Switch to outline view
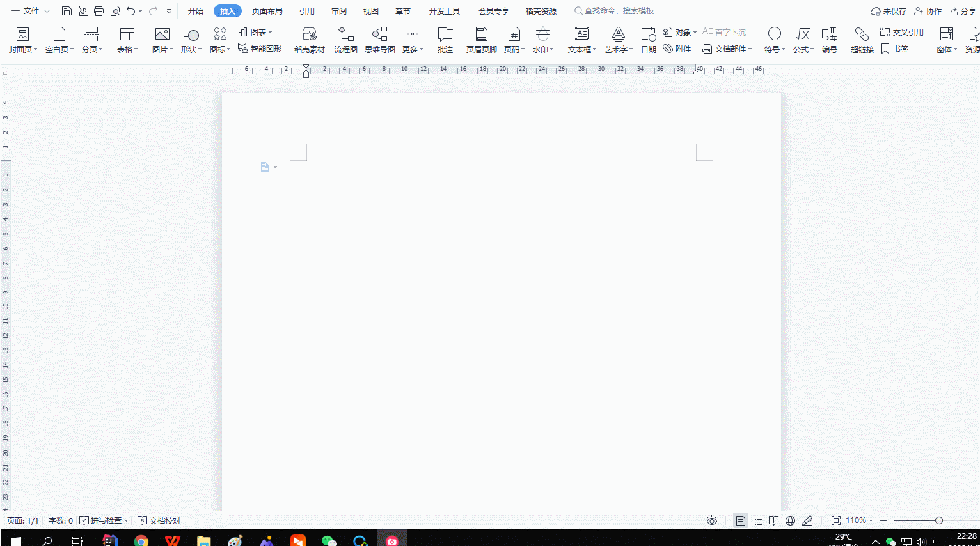The height and width of the screenshot is (546, 980). [x=757, y=520]
